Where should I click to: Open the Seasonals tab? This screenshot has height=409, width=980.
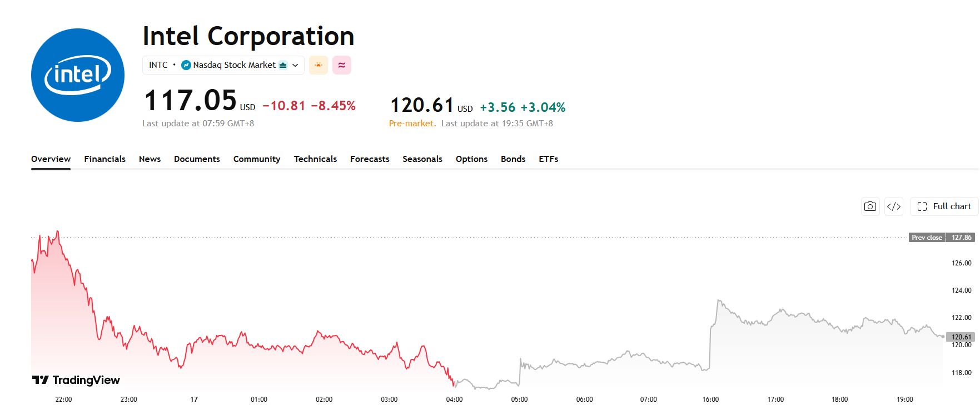click(x=422, y=159)
